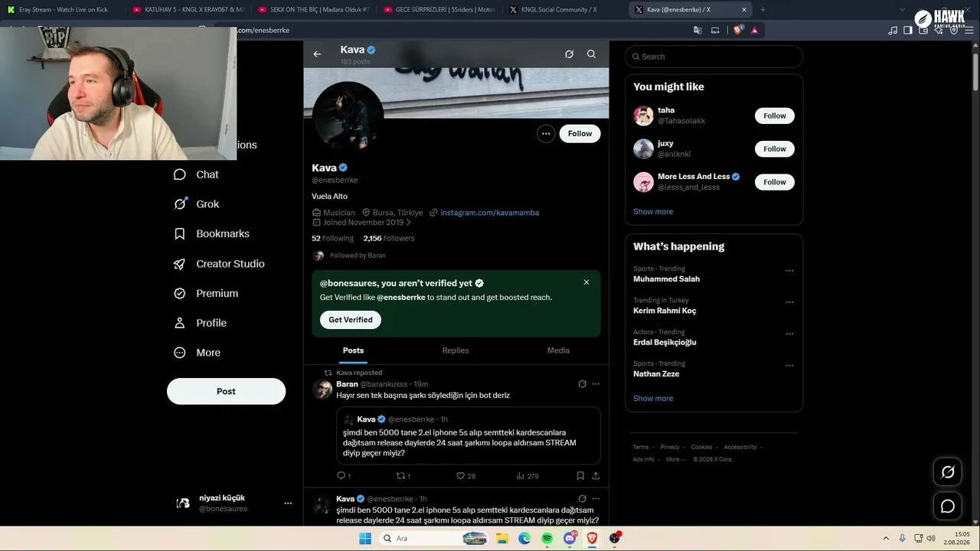This screenshot has height=551, width=980.
Task: Click the Windows Start button
Action: point(365,538)
